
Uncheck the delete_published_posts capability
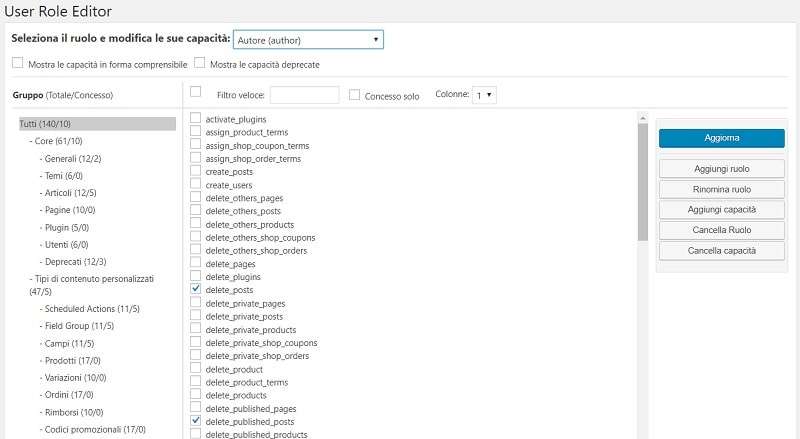pyautogui.click(x=196, y=421)
